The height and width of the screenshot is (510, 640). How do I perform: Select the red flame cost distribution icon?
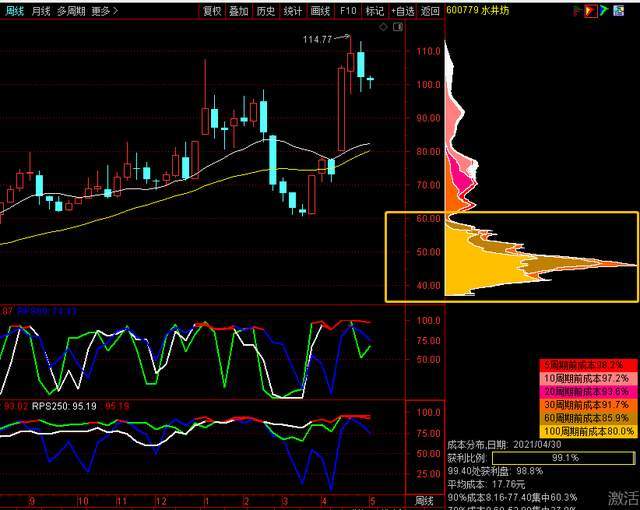[x=591, y=11]
